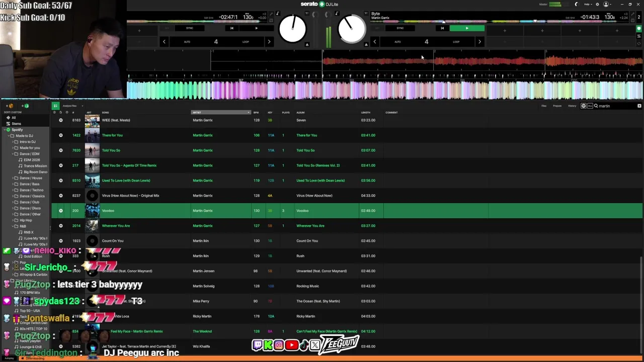Screen dimensions: 644x362
Task: Eject the right deck track
Action: pos(366,44)
